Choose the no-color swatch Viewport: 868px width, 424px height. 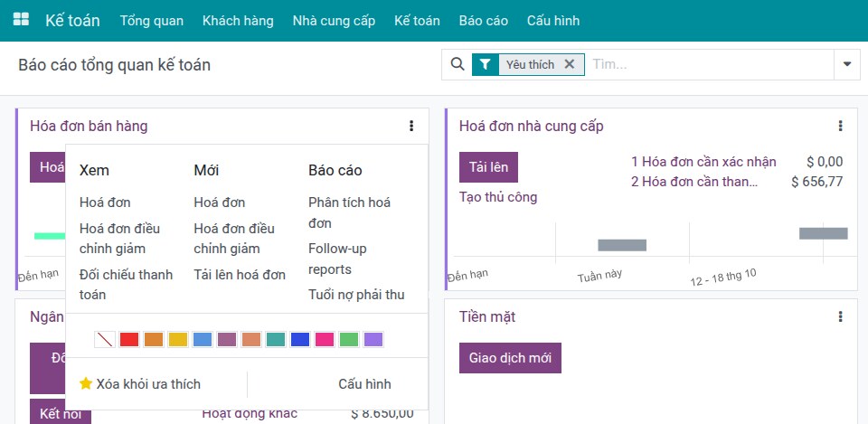point(105,339)
